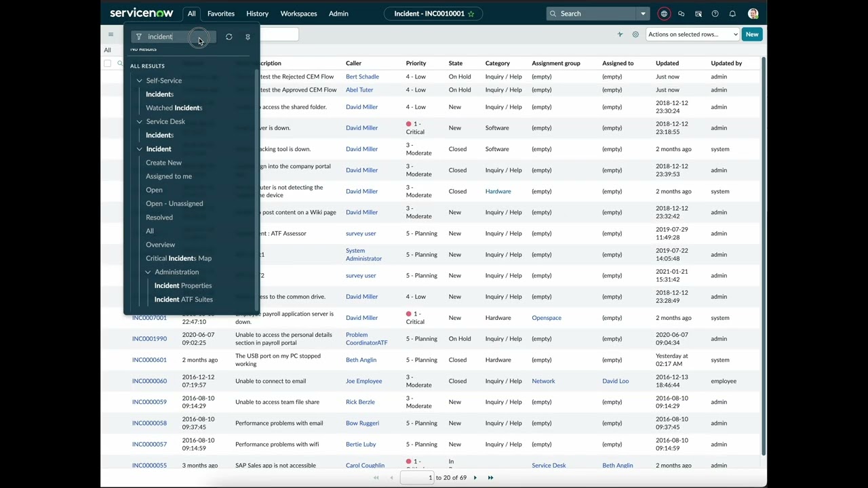Open list personalize gear icon
The image size is (868, 488).
point(635,34)
